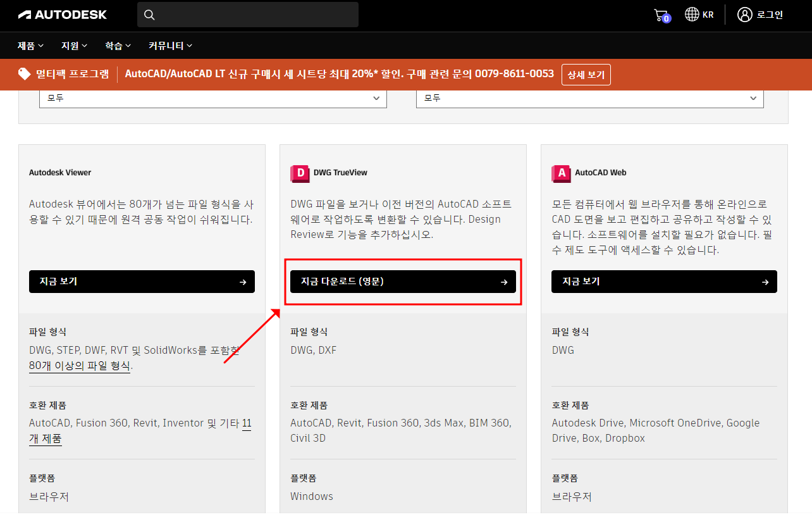This screenshot has width=812, height=517.
Task: Open the 커뮤니티 menu
Action: pos(170,46)
